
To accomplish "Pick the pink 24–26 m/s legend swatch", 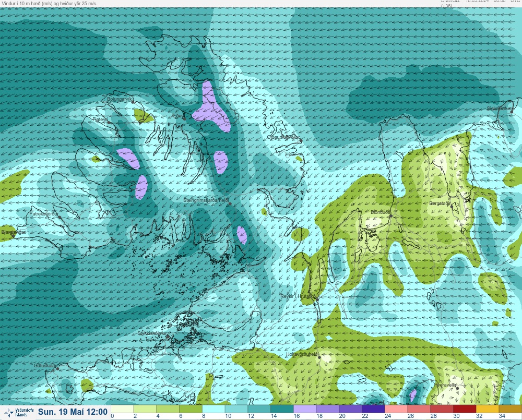I will pos(396,409).
